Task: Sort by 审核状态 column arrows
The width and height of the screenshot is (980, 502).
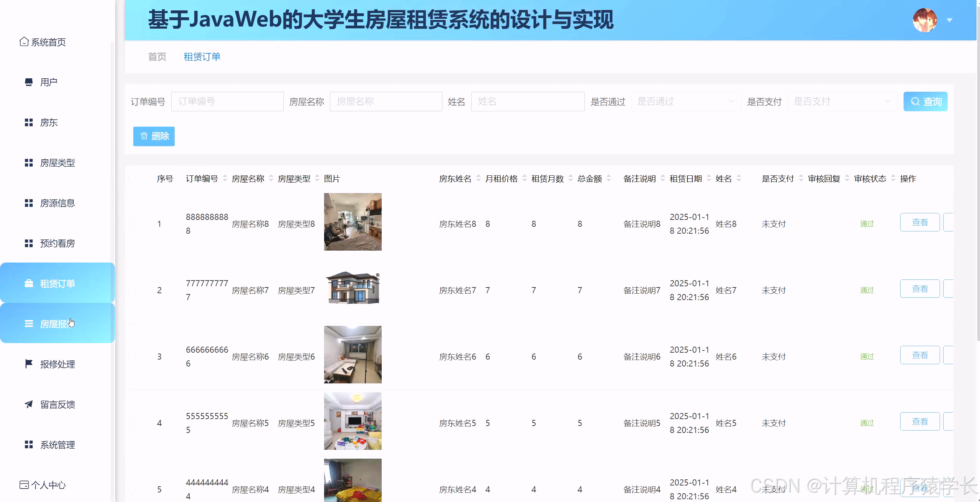Action: (893, 178)
